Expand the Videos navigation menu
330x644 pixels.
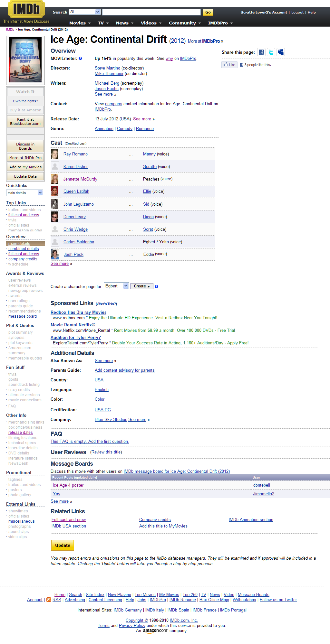pyautogui.click(x=151, y=23)
